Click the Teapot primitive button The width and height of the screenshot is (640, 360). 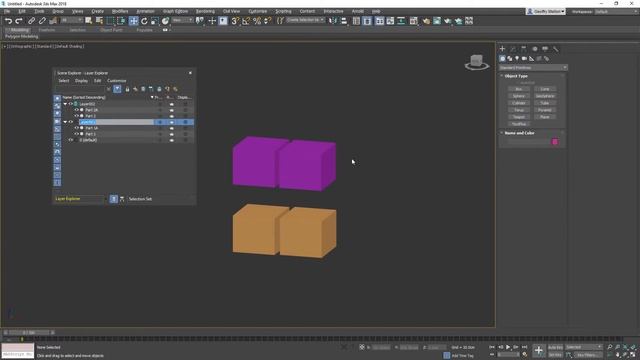518,117
